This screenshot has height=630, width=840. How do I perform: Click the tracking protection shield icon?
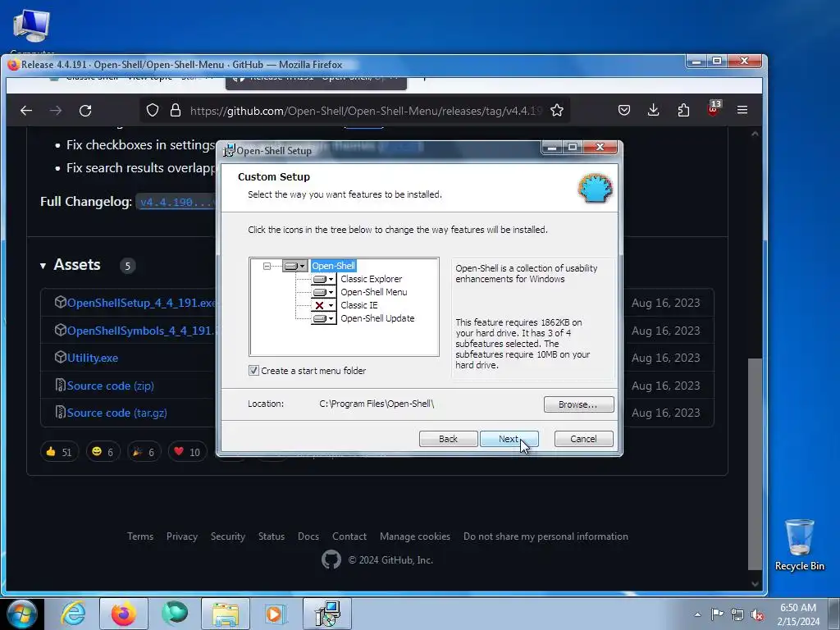(x=153, y=111)
